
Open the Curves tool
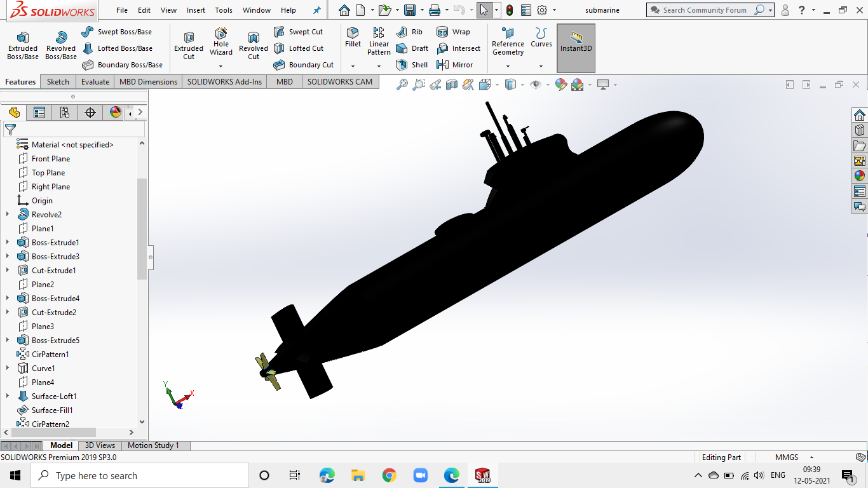[x=541, y=37]
